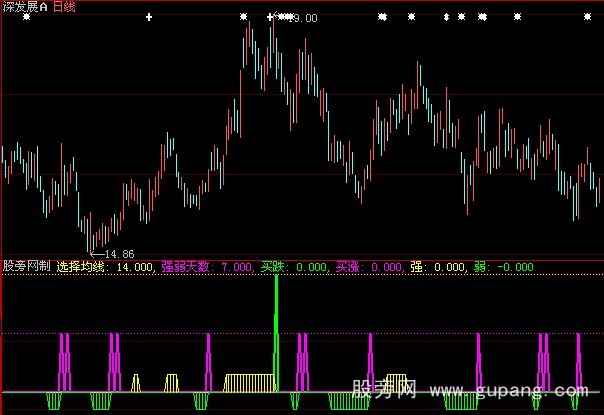Open the 股旁网制 indicator name

pos(26,267)
